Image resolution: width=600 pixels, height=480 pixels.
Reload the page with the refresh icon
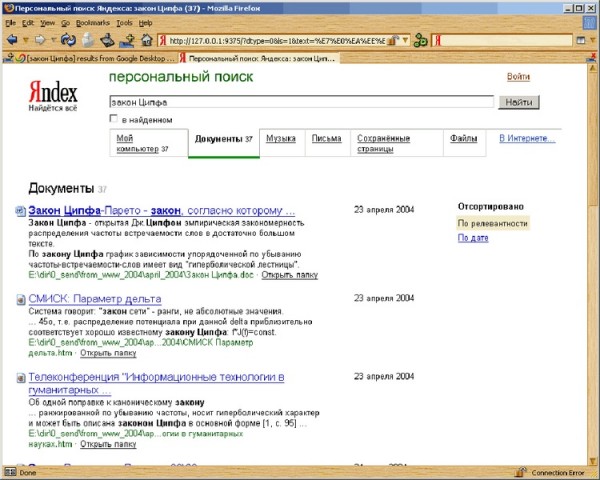tap(68, 41)
